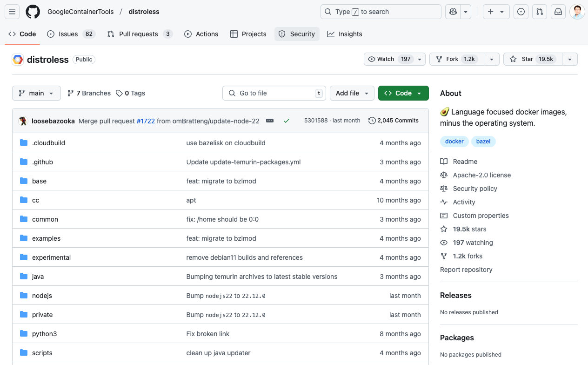
Task: Watch the repository with the eye button
Action: [x=389, y=59]
